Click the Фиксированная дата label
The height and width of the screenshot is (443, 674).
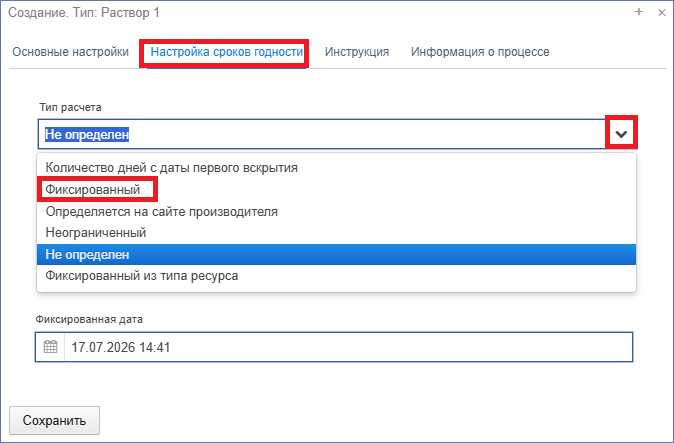(89, 319)
